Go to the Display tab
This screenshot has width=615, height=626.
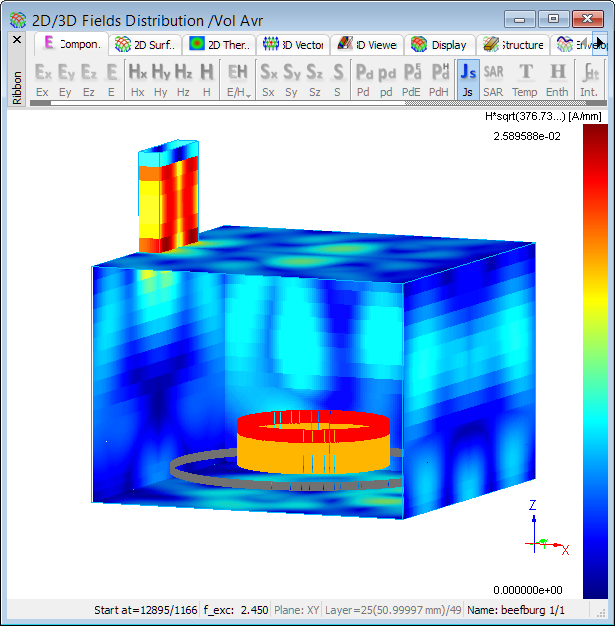[439, 44]
